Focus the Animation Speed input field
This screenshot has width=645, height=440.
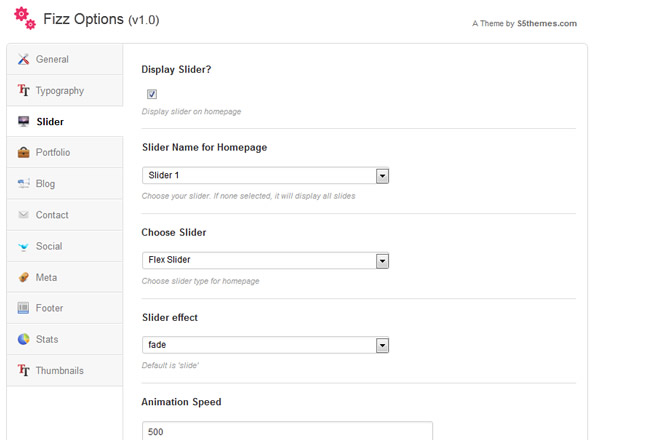click(x=287, y=431)
